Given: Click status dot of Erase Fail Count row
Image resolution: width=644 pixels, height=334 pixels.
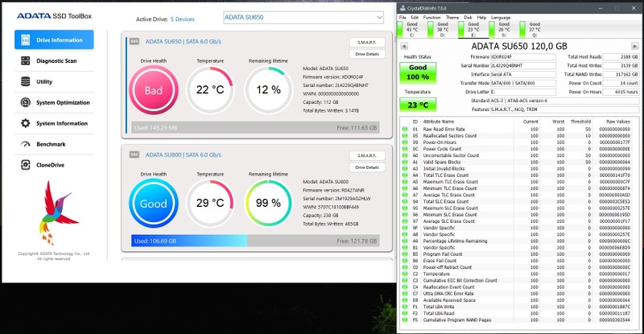Looking at the screenshot, I should 405,261.
